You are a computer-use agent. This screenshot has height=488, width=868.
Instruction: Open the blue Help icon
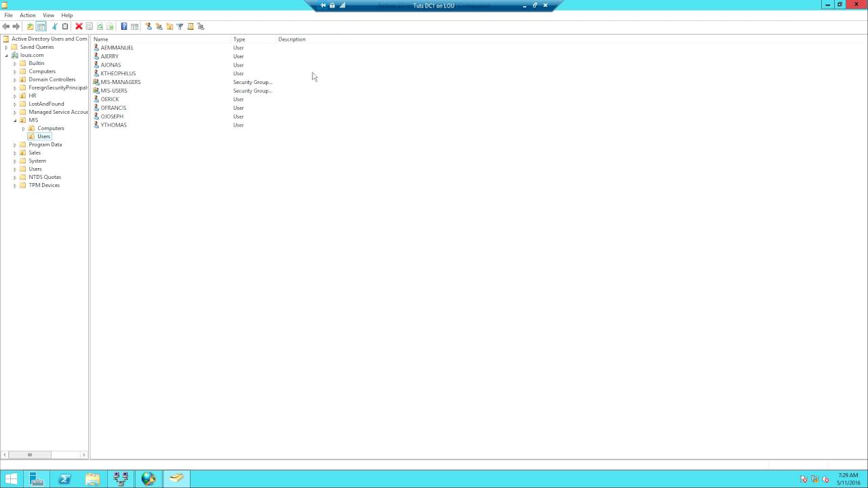pyautogui.click(x=124, y=26)
